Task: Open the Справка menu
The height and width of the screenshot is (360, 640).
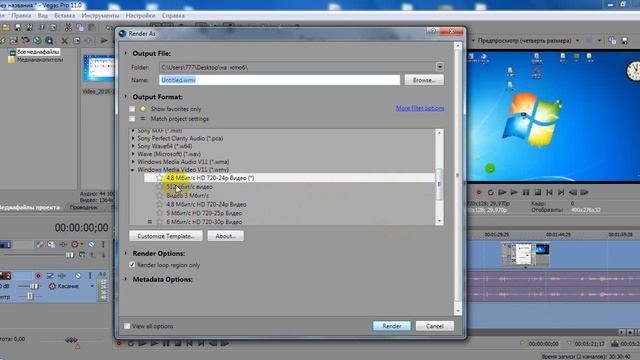Action: pyautogui.click(x=173, y=16)
